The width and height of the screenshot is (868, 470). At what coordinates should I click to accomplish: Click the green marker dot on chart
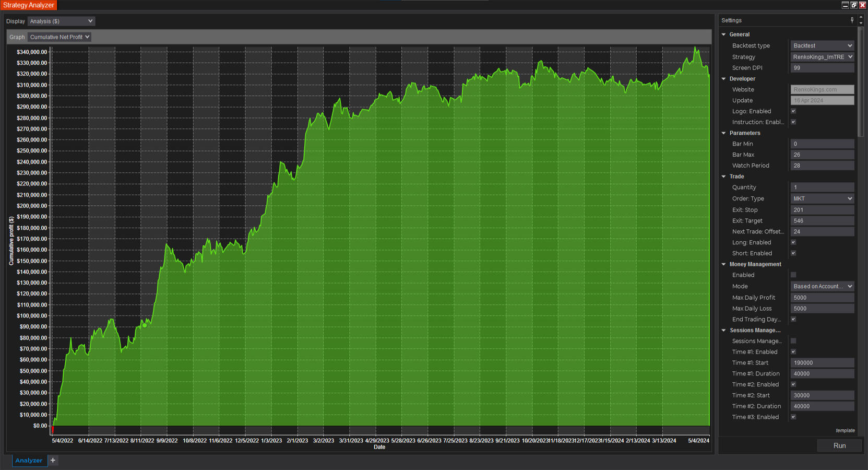pos(145,325)
